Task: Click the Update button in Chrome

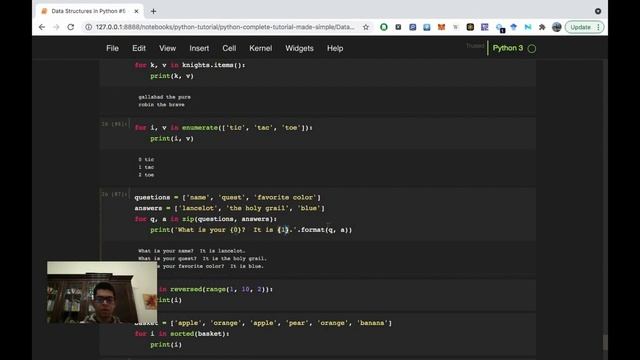Action: pyautogui.click(x=580, y=27)
